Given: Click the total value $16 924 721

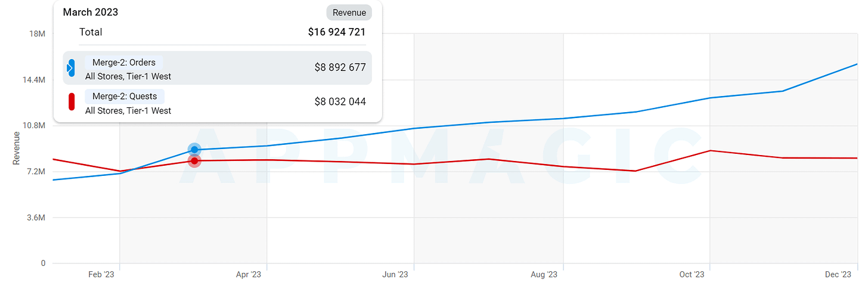Looking at the screenshot, I should [x=337, y=32].
